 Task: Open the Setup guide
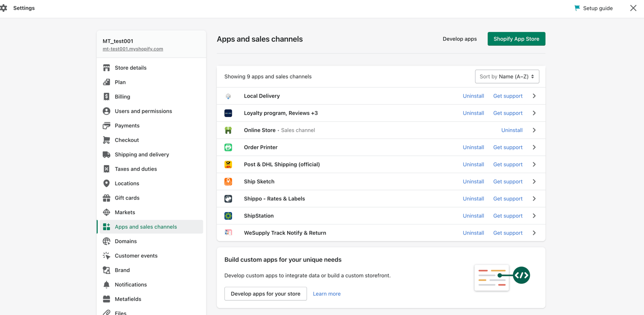coord(594,8)
